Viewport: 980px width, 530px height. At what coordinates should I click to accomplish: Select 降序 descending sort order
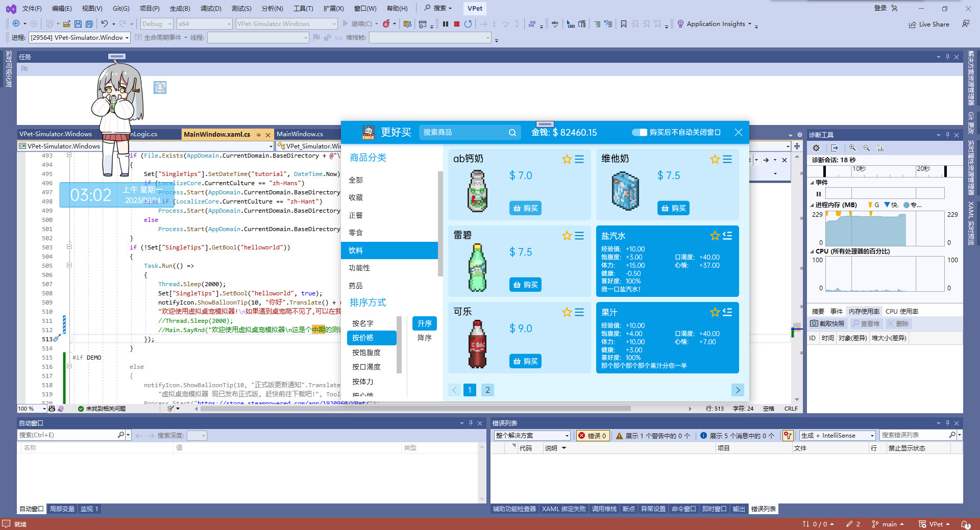(x=424, y=338)
